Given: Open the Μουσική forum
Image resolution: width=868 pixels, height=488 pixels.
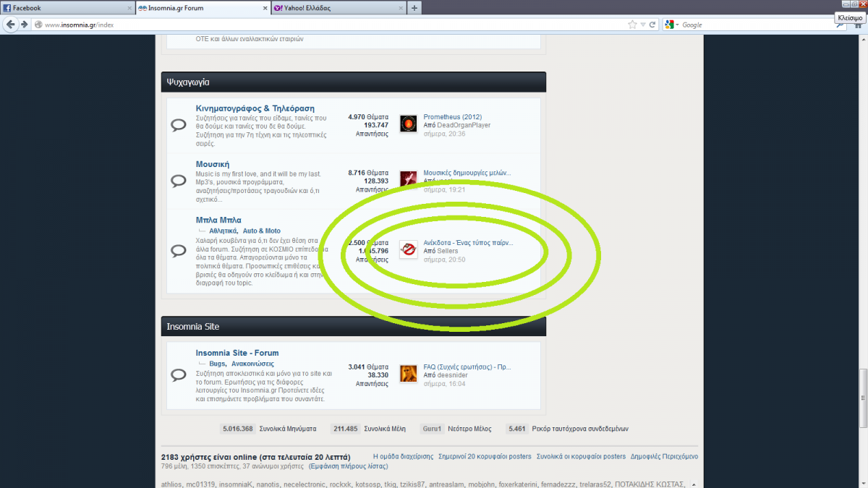Looking at the screenshot, I should click(x=213, y=164).
